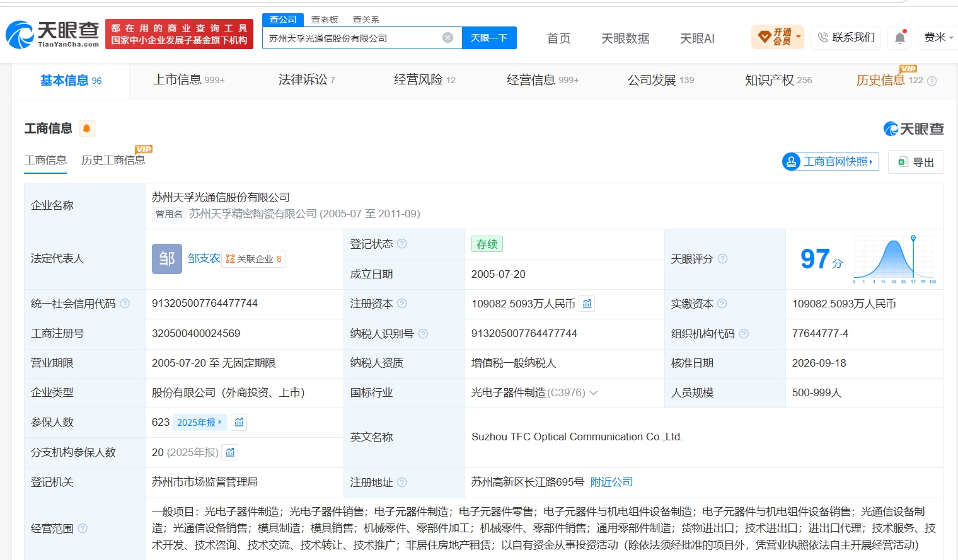Viewport: 958px width, 560px height.
Task: Click the 存续 registration status tag
Action: click(x=487, y=244)
